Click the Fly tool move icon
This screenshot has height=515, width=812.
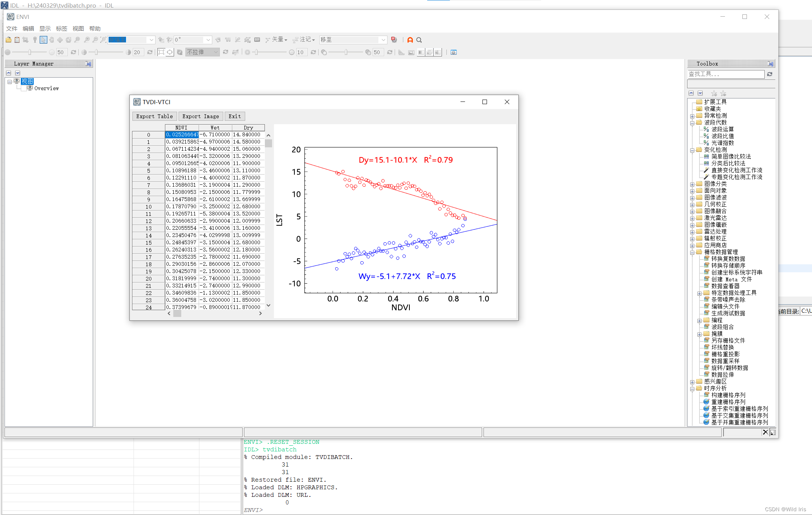(60, 40)
